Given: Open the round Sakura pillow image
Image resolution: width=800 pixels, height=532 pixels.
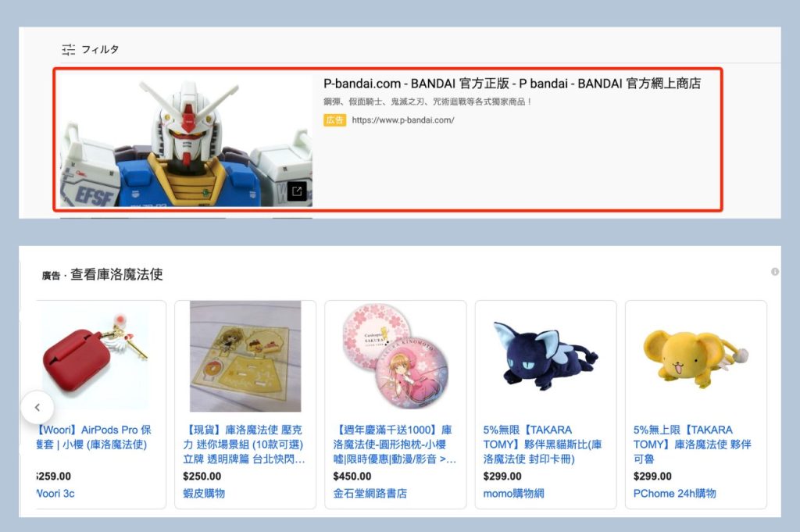Looking at the screenshot, I should tap(395, 356).
